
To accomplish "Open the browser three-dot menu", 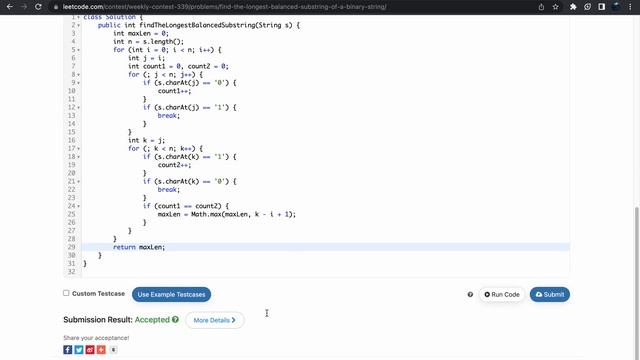I will point(630,7).
